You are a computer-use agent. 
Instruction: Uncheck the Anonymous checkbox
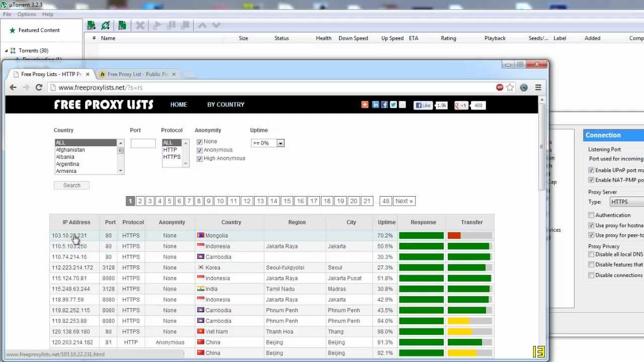[200, 150]
